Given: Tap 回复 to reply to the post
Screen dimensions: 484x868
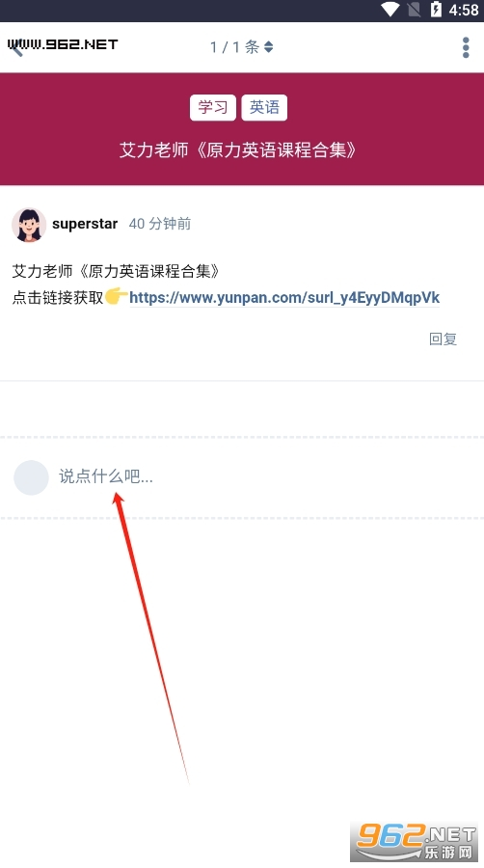Looking at the screenshot, I should 444,339.
